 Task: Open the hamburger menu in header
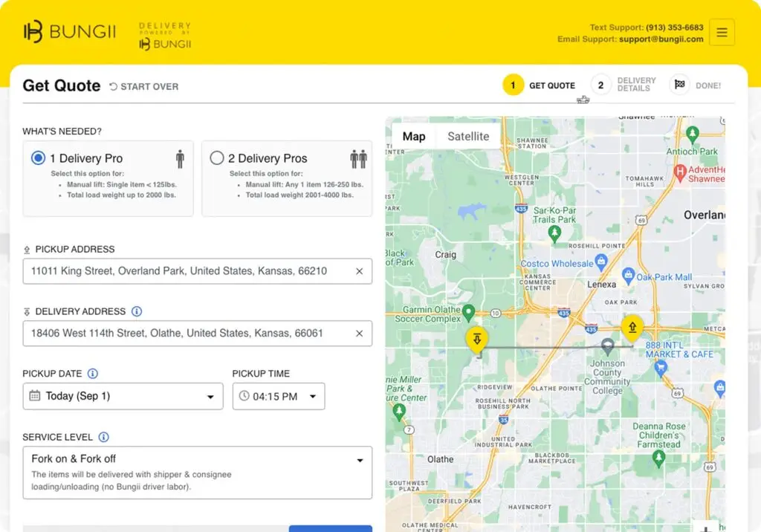coord(722,33)
